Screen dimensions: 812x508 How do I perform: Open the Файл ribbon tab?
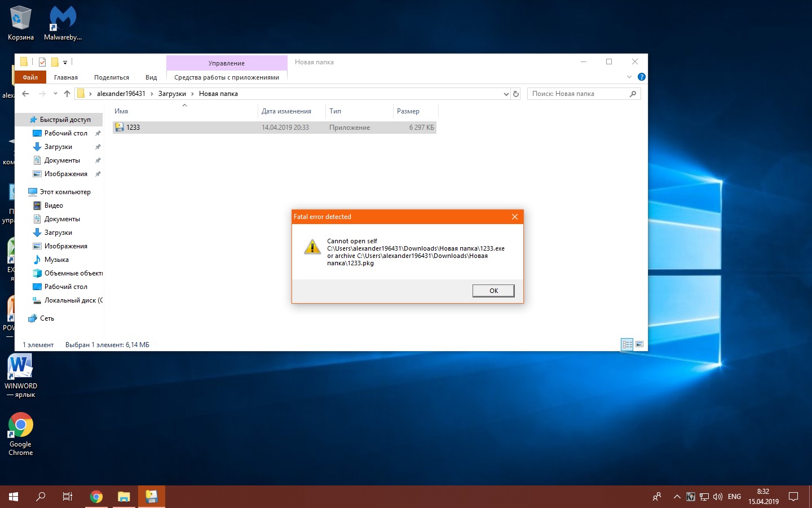tap(30, 77)
